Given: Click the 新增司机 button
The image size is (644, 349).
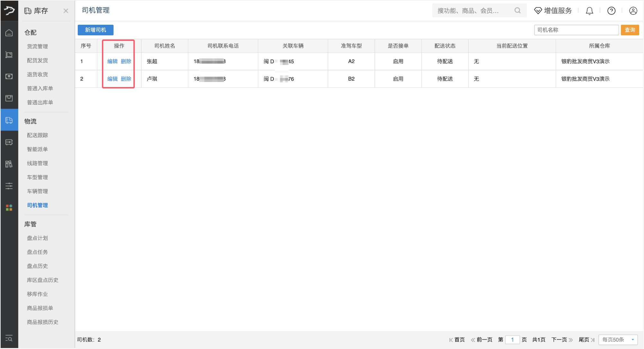Looking at the screenshot, I should coord(95,30).
